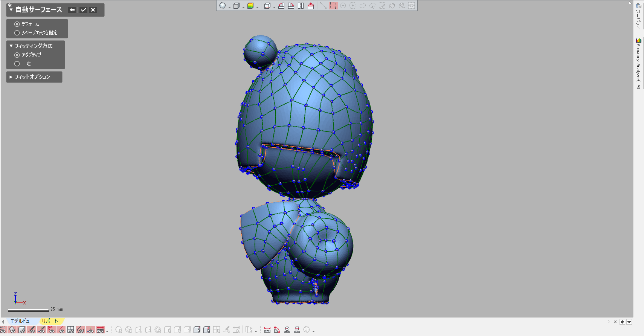Switch to the サポート tab
The width and height of the screenshot is (644, 336).
[x=50, y=321]
